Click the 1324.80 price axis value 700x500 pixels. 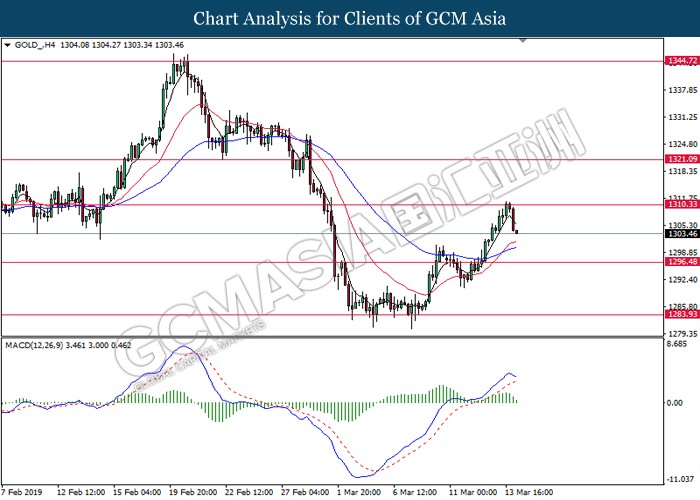[x=683, y=144]
